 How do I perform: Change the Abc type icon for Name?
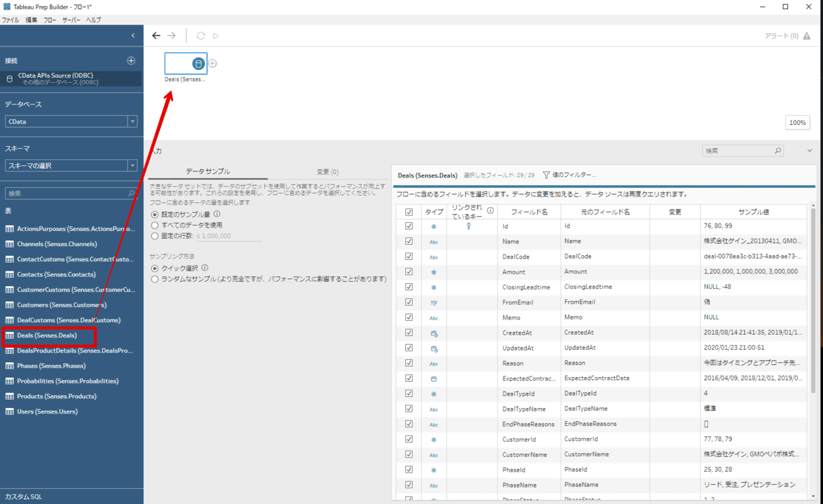[433, 241]
